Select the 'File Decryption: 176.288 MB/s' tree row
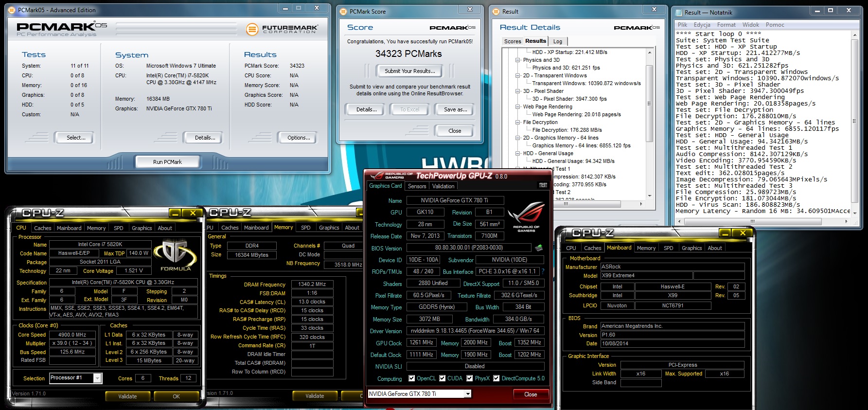Screen dimensions: 868x410 point(567,130)
